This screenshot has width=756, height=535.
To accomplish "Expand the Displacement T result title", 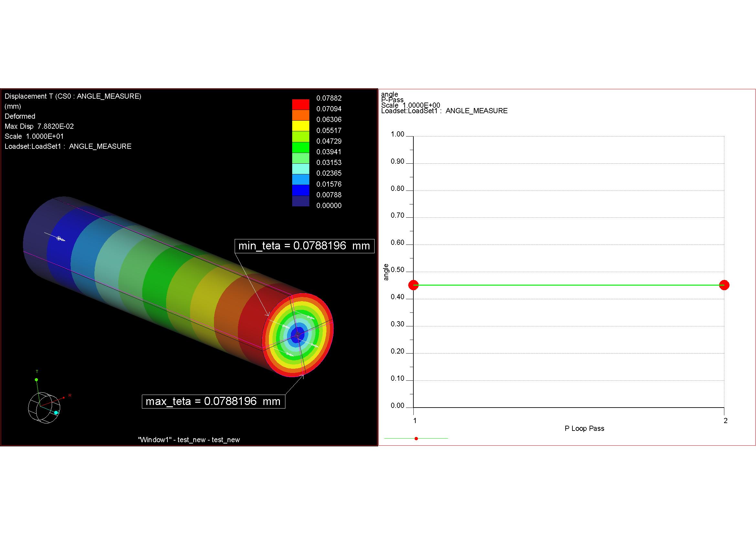I will 73,96.
